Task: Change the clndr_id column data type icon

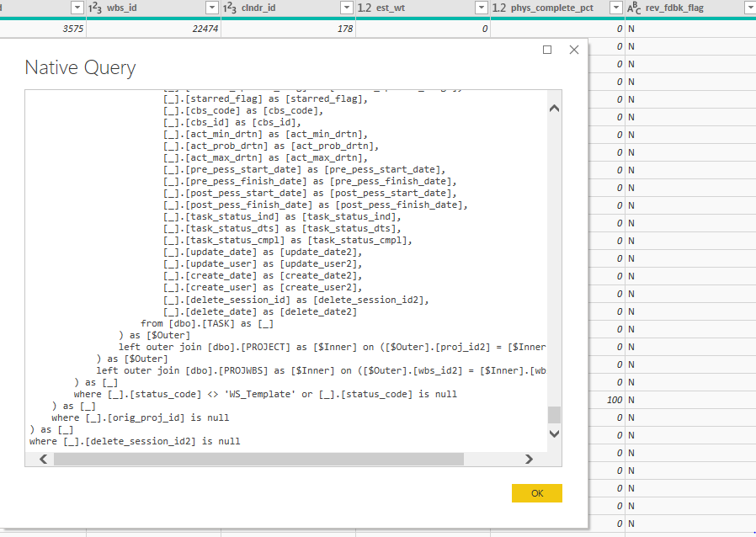Action: (x=230, y=8)
